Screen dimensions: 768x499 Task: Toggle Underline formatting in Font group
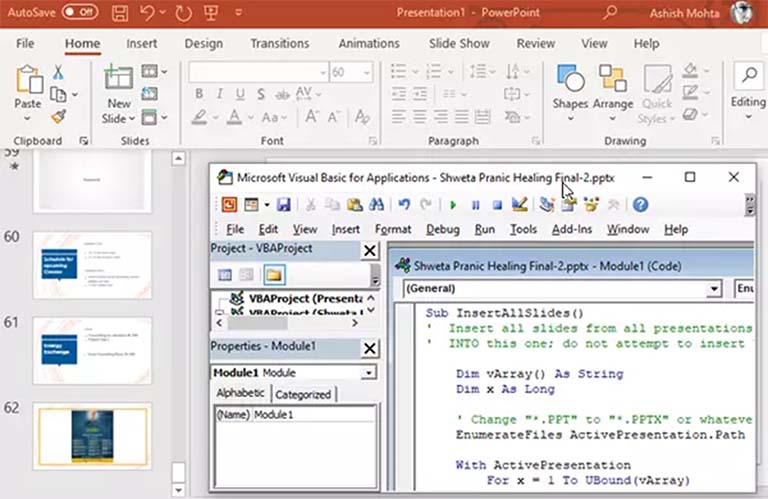(240, 94)
